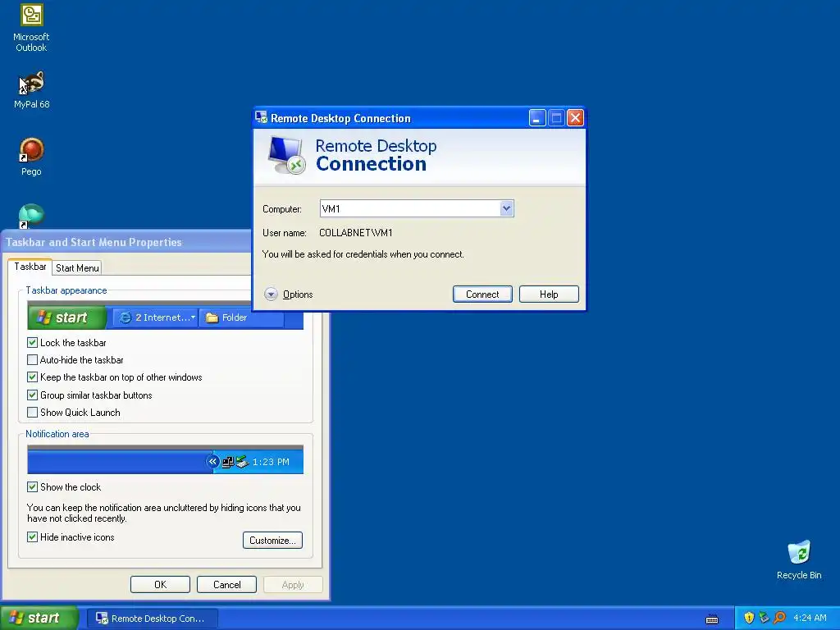Minimize the Remote Desktop Connection window

tap(537, 117)
